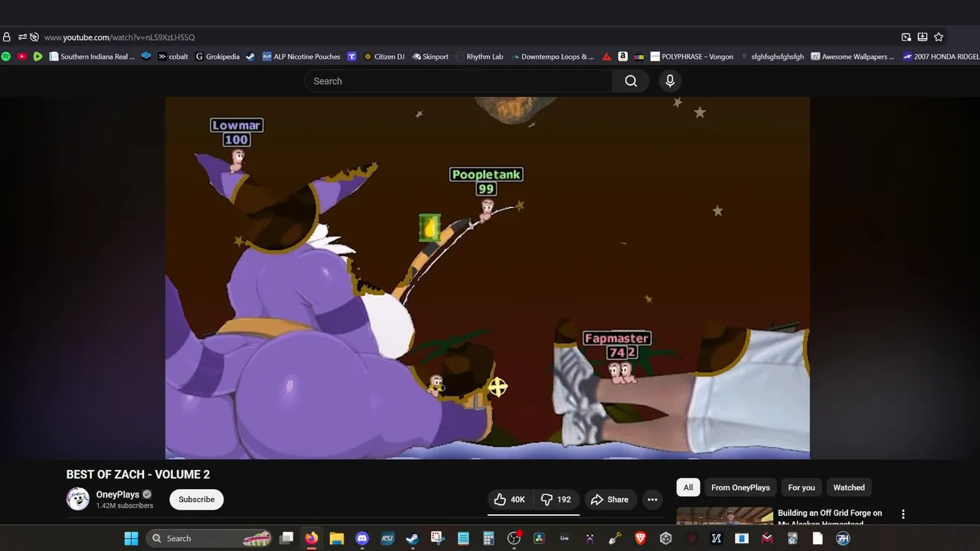
Task: Subscribe to the OneyPlays channel
Action: [x=197, y=500]
